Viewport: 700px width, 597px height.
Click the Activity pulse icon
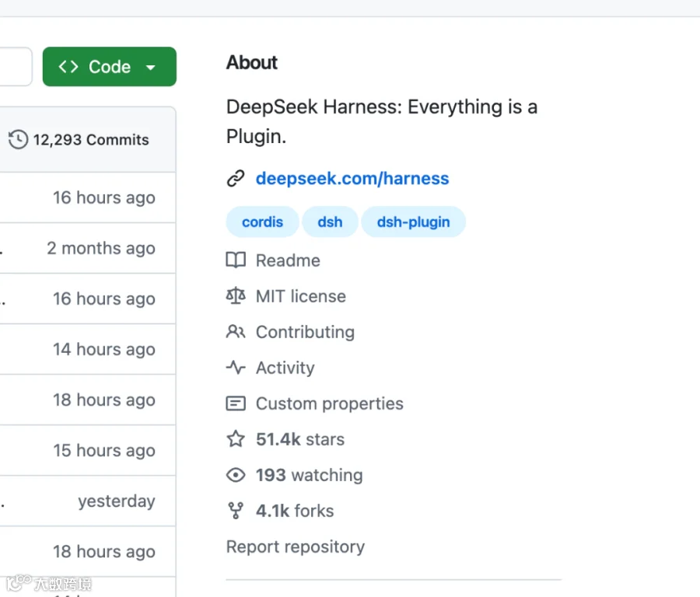coord(236,367)
